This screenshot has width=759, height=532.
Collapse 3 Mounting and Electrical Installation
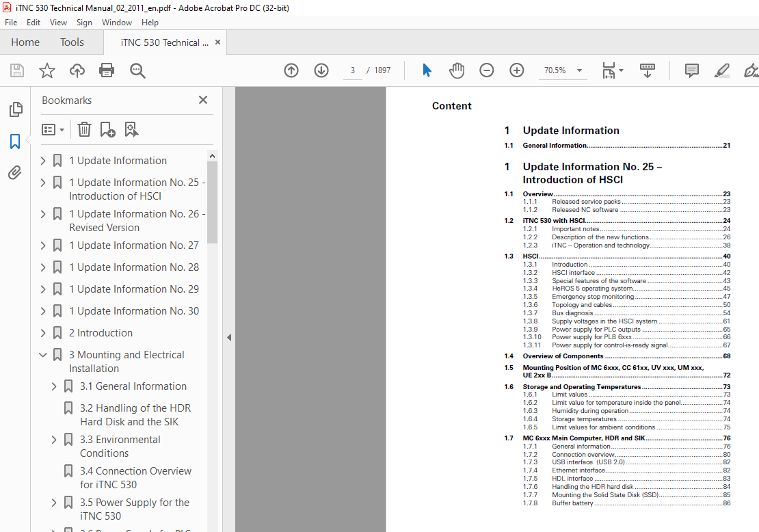tap(43, 355)
